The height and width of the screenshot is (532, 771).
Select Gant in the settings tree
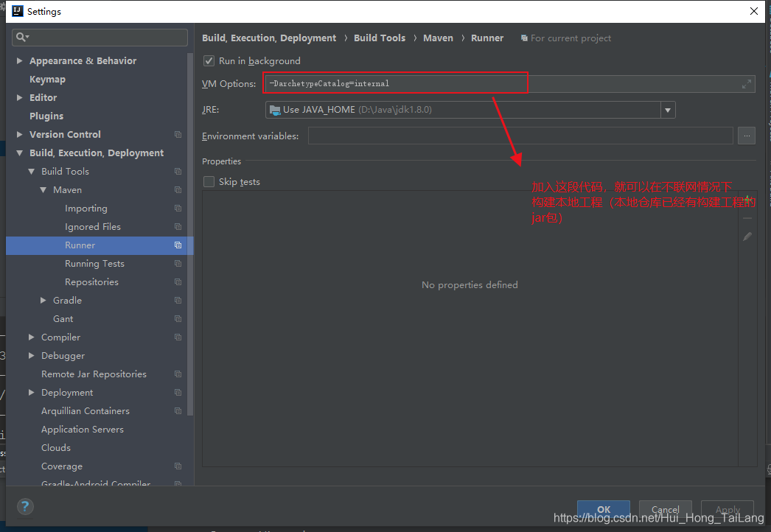(63, 318)
